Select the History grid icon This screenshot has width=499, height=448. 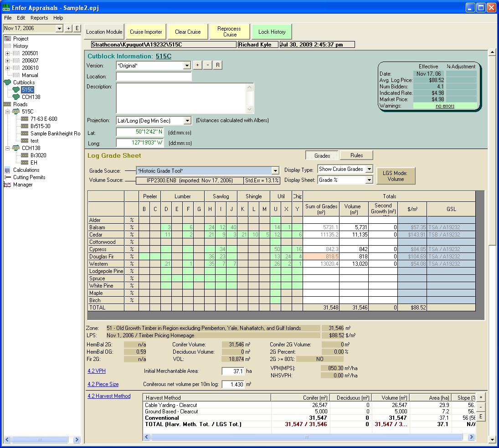pos(7,46)
